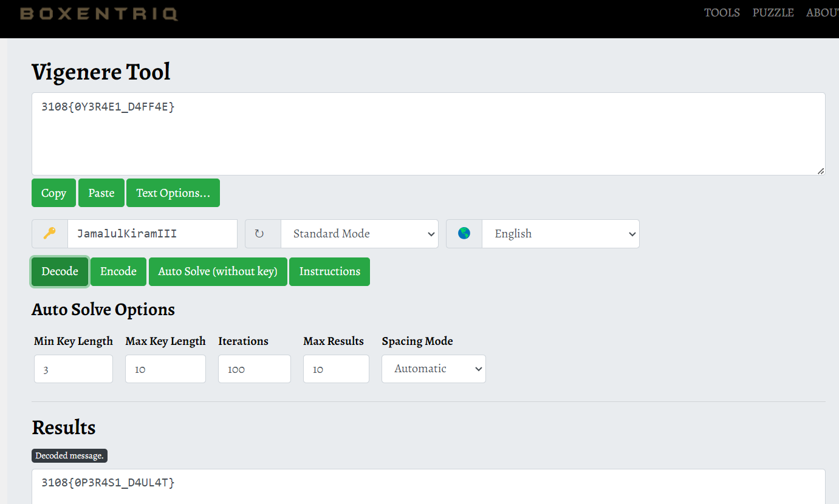Viewport: 839px width, 504px height.
Task: Copy the cipher text
Action: [x=53, y=193]
